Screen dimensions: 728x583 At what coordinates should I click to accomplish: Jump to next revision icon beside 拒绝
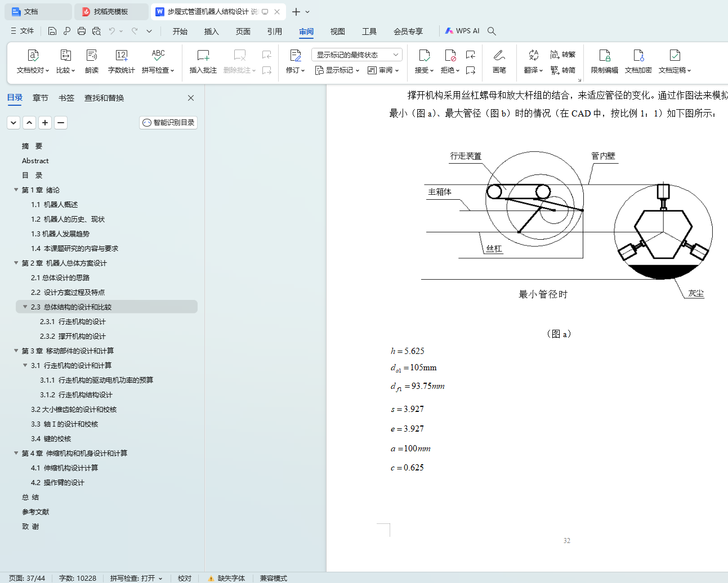pyautogui.click(x=471, y=70)
